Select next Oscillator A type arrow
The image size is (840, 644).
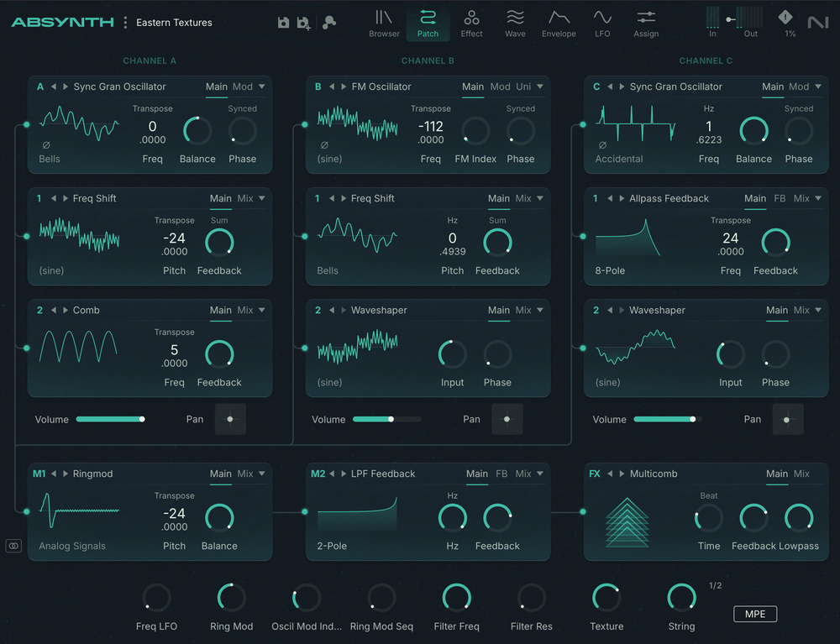coord(66,86)
